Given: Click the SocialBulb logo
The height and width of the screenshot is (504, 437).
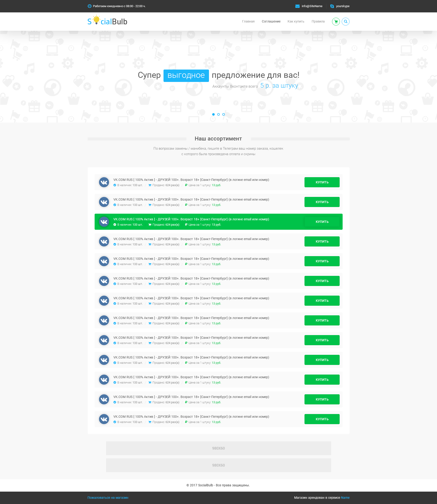Looking at the screenshot, I should (x=107, y=21).
